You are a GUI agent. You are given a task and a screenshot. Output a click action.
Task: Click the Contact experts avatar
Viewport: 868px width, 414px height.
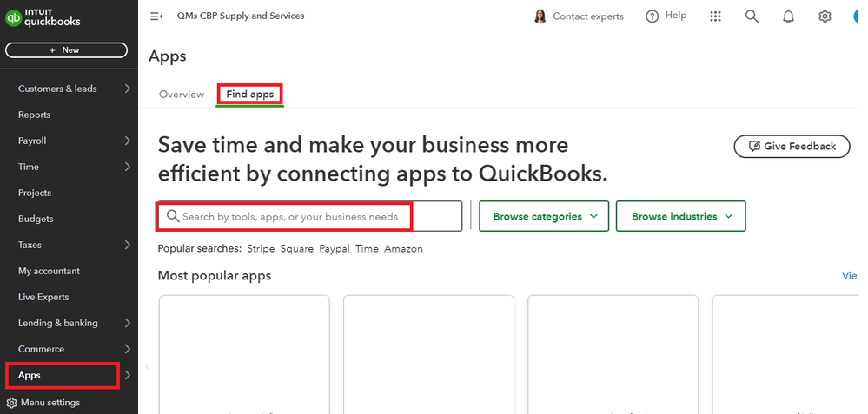tap(540, 16)
